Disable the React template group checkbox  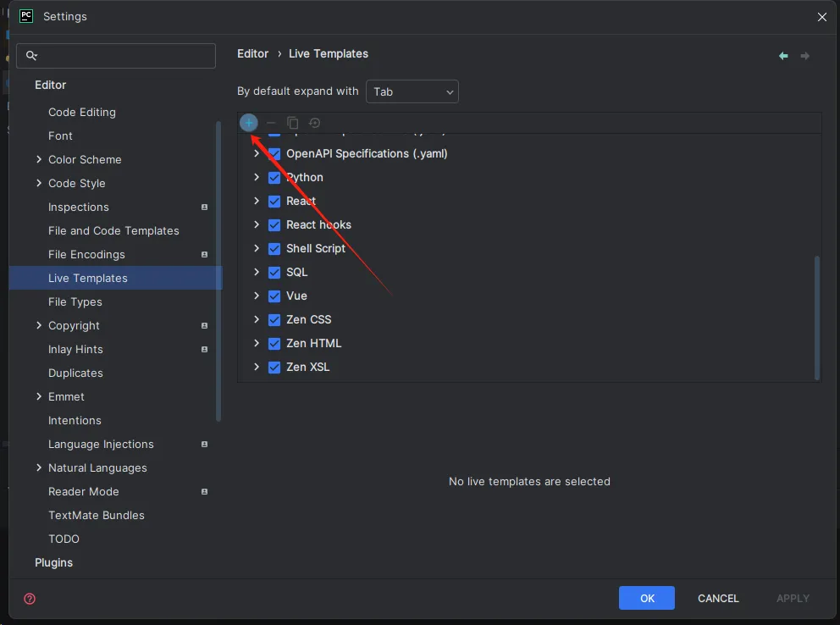tap(274, 202)
